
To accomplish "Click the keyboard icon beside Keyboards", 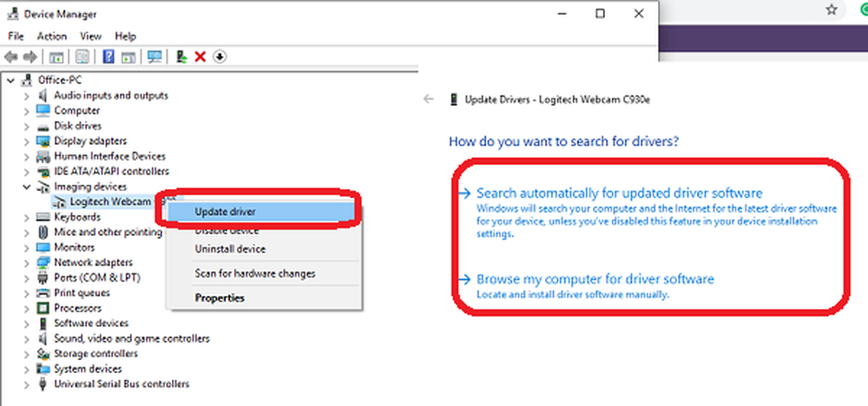I will tap(43, 217).
